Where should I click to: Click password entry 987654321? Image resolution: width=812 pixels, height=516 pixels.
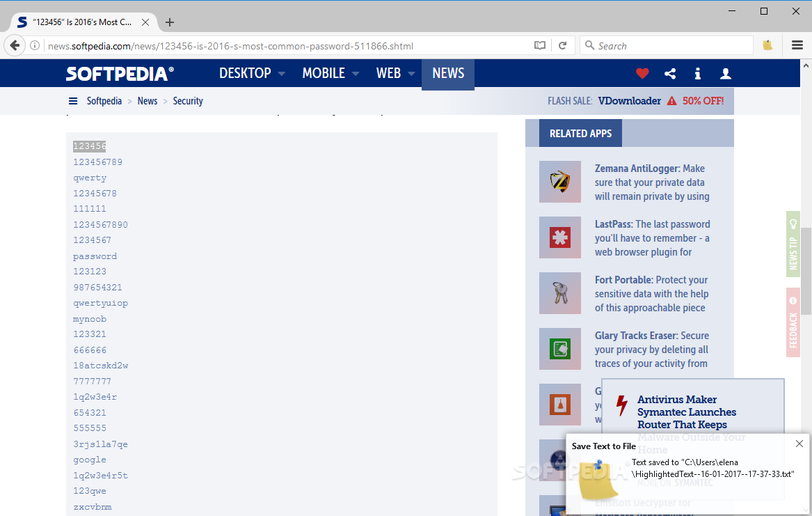[x=98, y=288]
